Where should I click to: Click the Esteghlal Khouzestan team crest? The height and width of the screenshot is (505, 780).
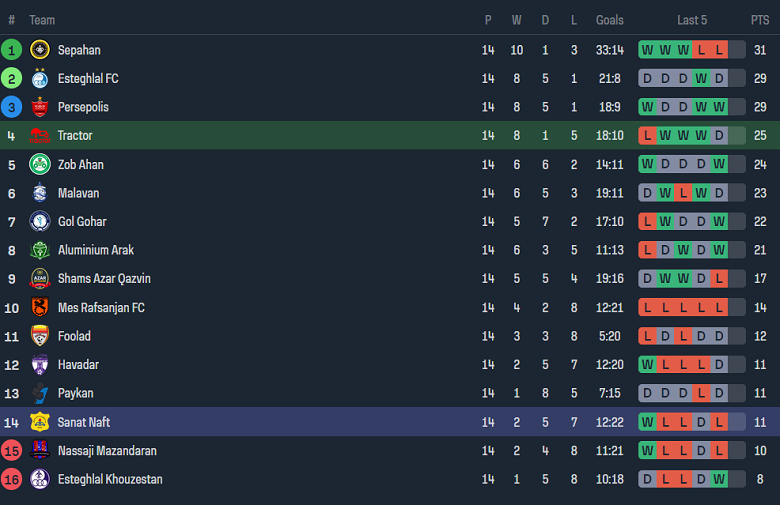[40, 479]
